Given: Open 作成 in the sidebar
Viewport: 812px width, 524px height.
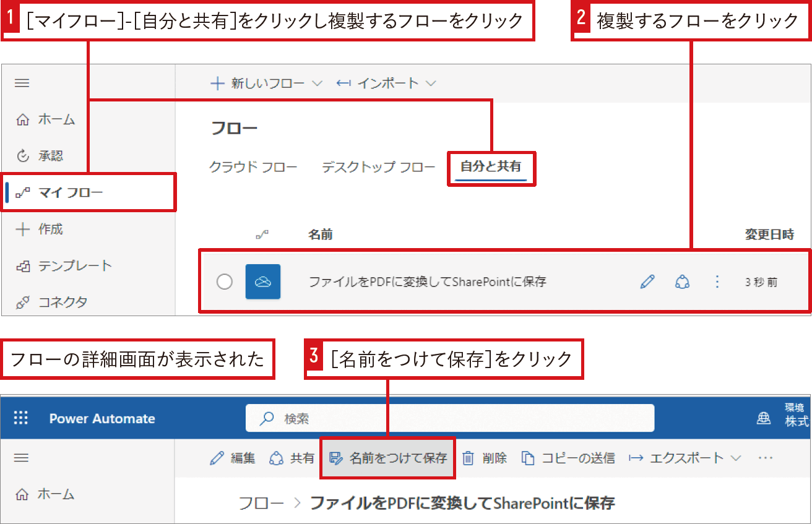Looking at the screenshot, I should click(x=40, y=229).
